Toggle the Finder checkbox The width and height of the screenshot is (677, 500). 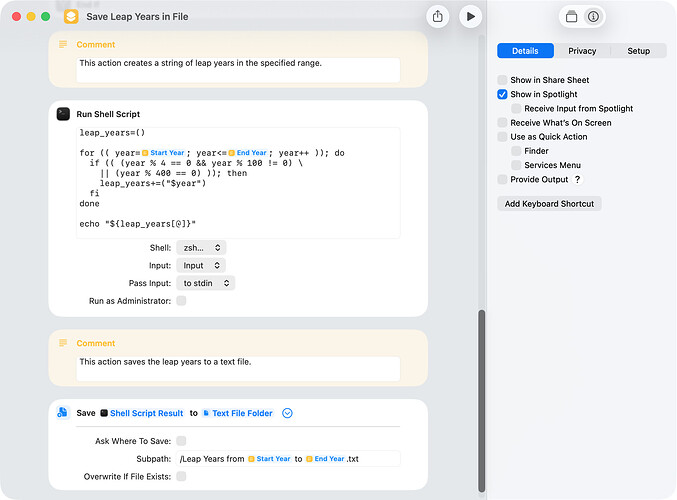click(516, 151)
